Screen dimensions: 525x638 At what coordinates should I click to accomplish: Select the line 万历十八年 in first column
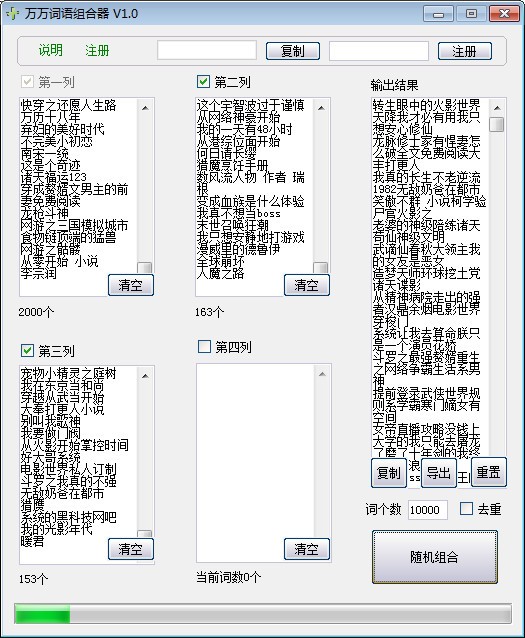[51, 118]
